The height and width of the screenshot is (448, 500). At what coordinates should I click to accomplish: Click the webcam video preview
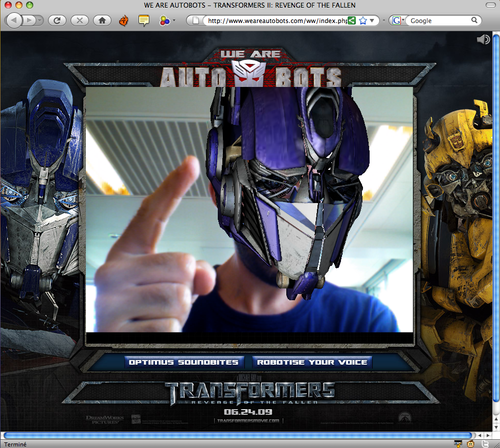249,209
